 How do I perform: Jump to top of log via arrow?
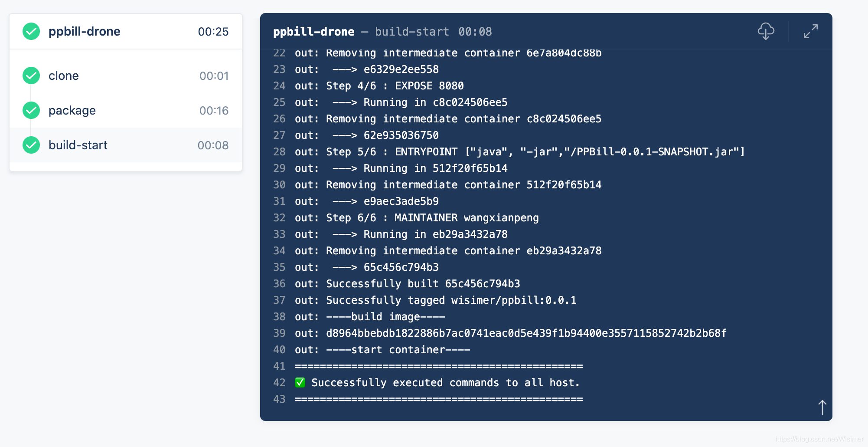coord(822,407)
